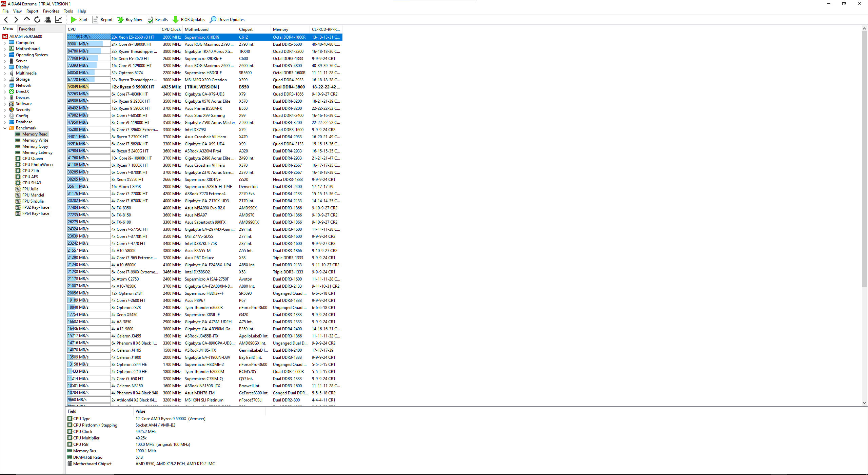
Task: Select the 12x Ryzen 9 5900X HT 4925 MHz row
Action: coord(204,87)
